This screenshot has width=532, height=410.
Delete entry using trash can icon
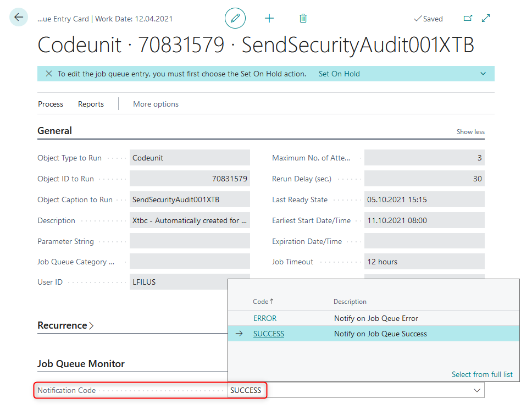(303, 18)
